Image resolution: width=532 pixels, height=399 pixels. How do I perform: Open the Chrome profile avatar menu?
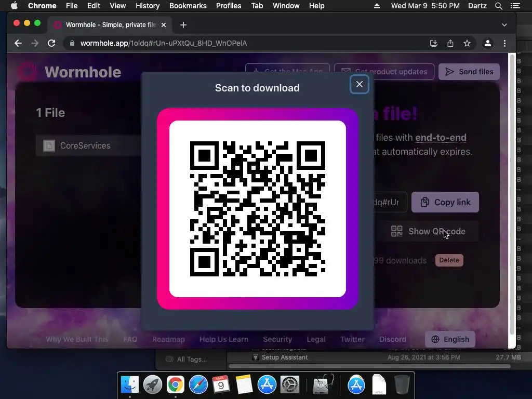coord(488,43)
